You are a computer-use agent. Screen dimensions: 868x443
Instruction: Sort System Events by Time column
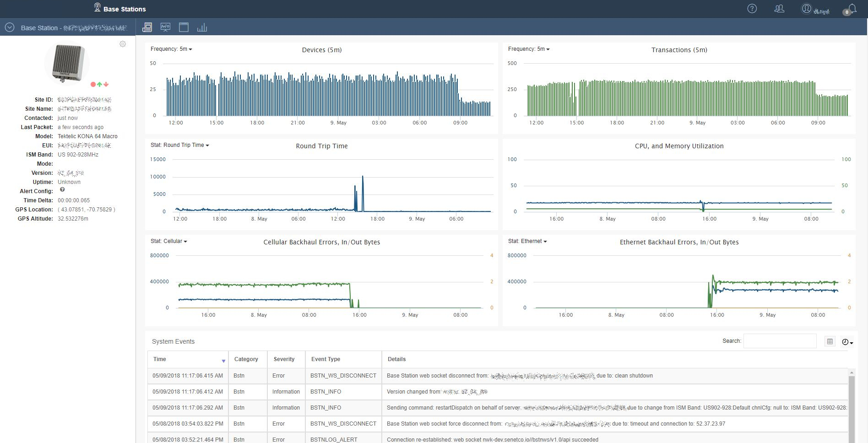tap(188, 359)
